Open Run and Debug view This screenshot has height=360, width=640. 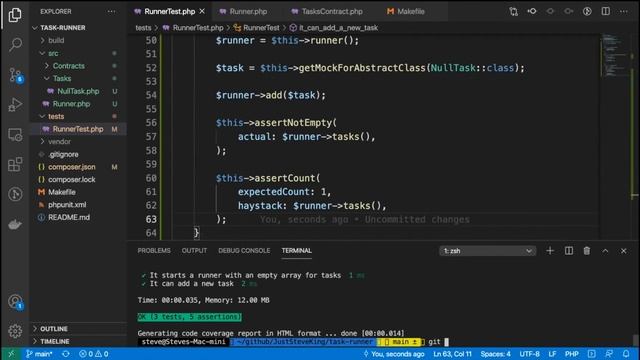[15, 104]
